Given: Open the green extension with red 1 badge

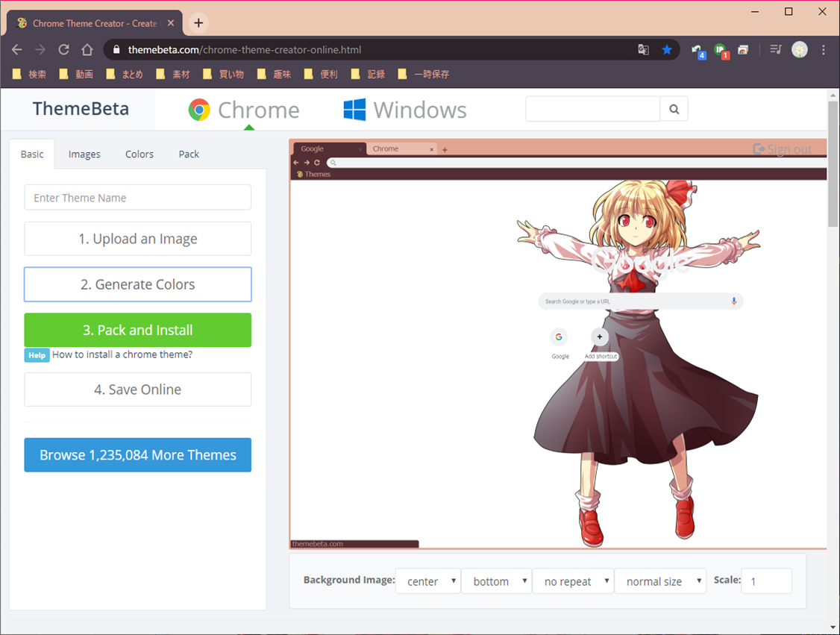Looking at the screenshot, I should 721,51.
